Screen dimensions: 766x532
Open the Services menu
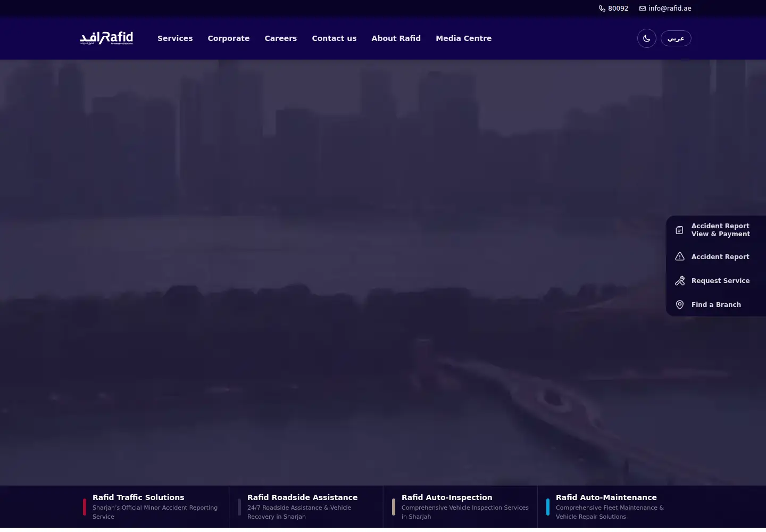click(175, 38)
